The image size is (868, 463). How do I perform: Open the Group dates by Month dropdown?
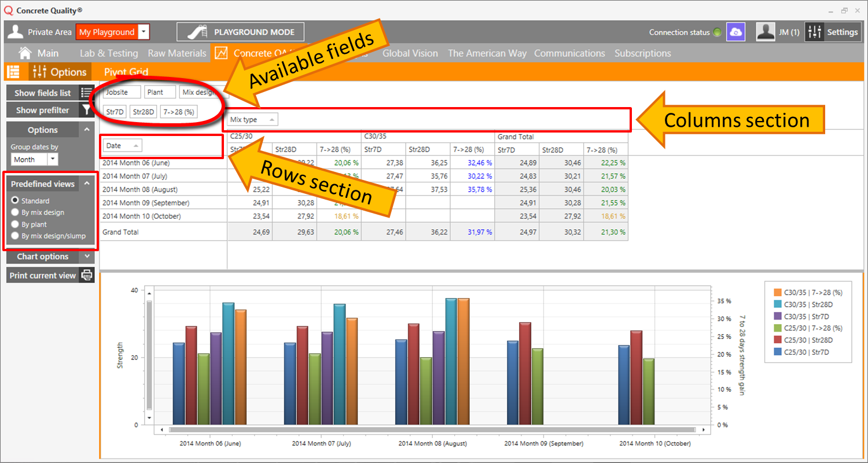[53, 159]
